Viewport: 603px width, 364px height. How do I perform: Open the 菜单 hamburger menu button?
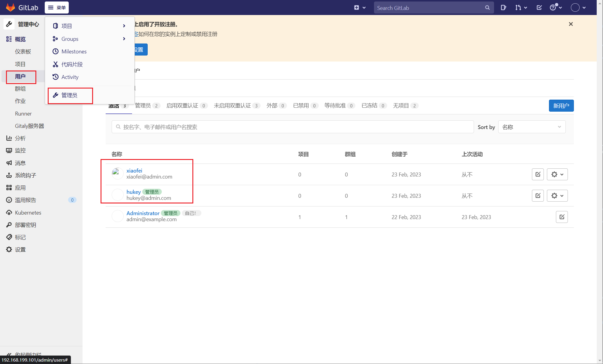[x=57, y=8]
